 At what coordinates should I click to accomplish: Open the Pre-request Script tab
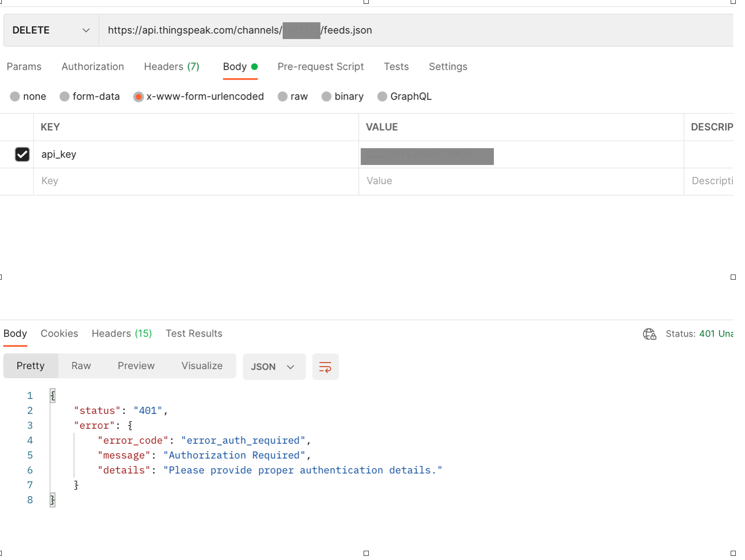coord(320,67)
